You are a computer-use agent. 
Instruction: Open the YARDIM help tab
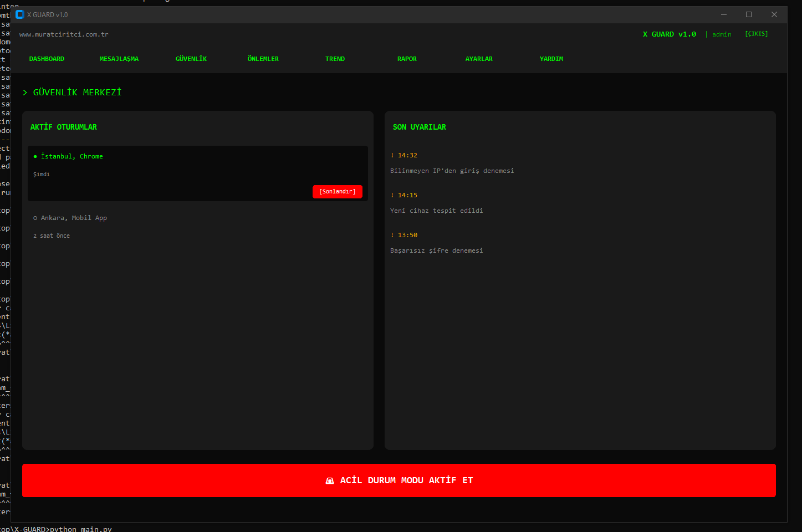(x=551, y=59)
